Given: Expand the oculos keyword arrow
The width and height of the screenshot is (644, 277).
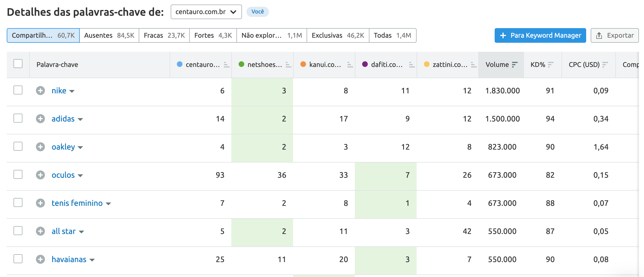Looking at the screenshot, I should pyautogui.click(x=80, y=175).
